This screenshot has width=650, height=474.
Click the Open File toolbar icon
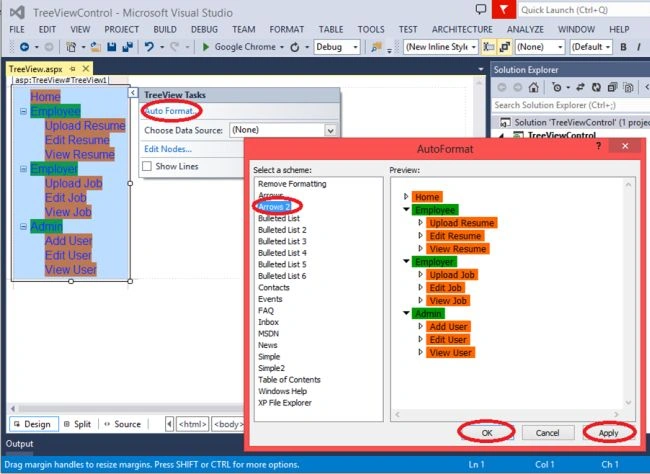click(x=96, y=47)
